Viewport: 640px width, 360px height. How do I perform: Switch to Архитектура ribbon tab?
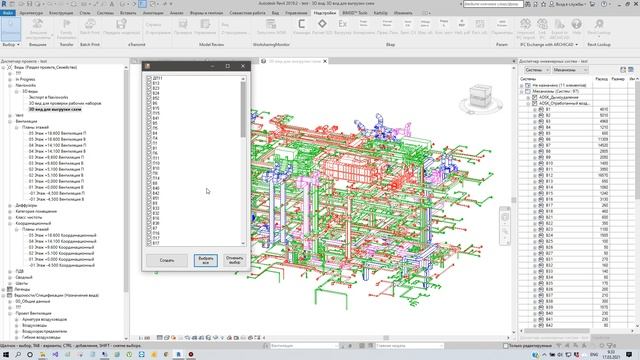click(31, 13)
